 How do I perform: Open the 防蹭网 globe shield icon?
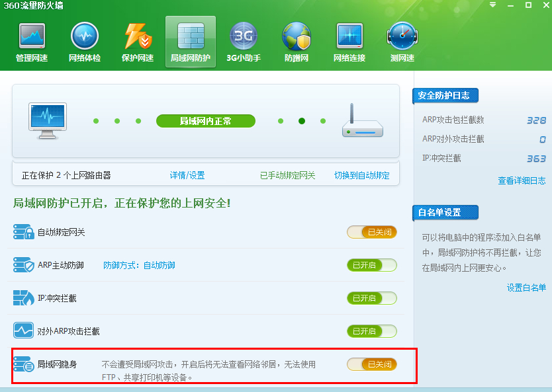tap(297, 42)
